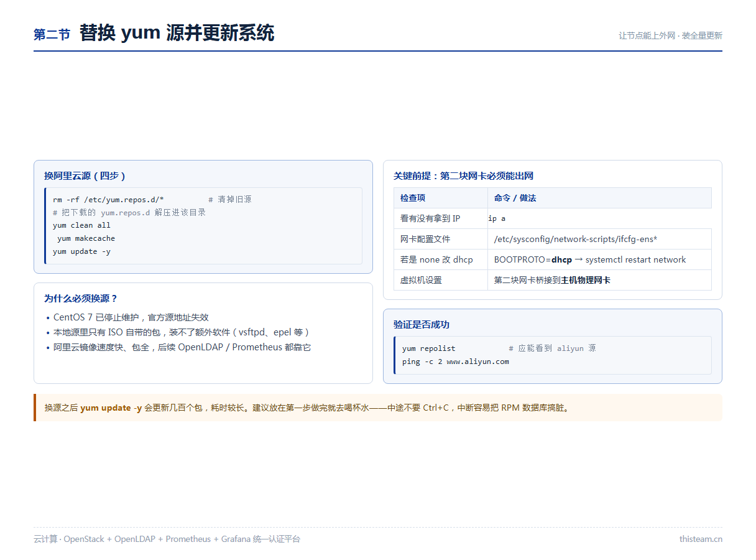Click the 'BOOTPROTO=dhcp → systemctl restart network' cell
The width and height of the screenshot is (756, 560).
click(x=600, y=259)
